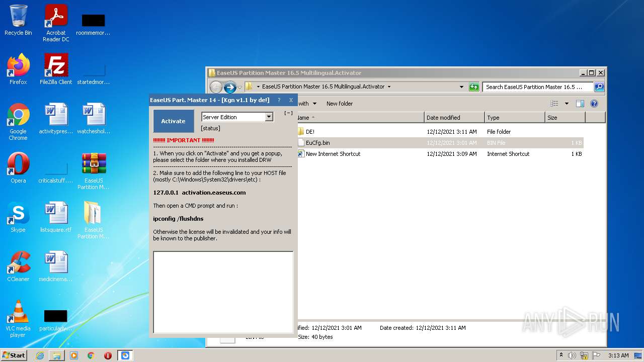
Task: Sort files by Name column
Action: tap(360, 118)
